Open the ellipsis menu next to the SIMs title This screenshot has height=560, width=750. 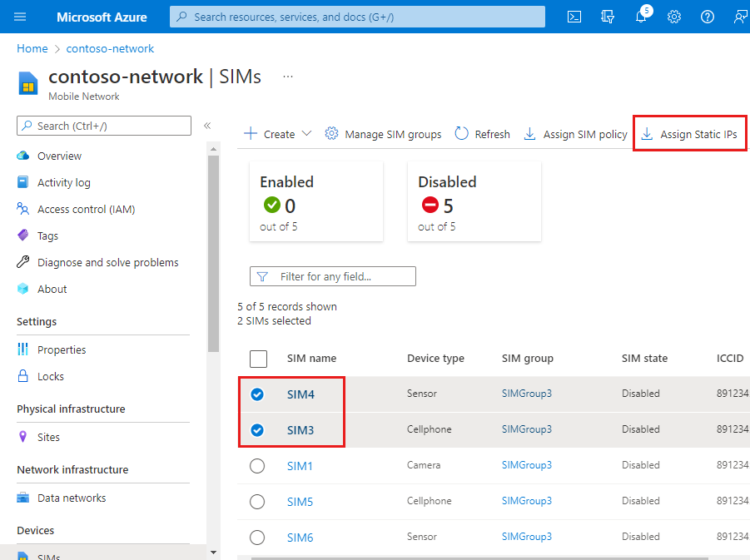coord(287,76)
